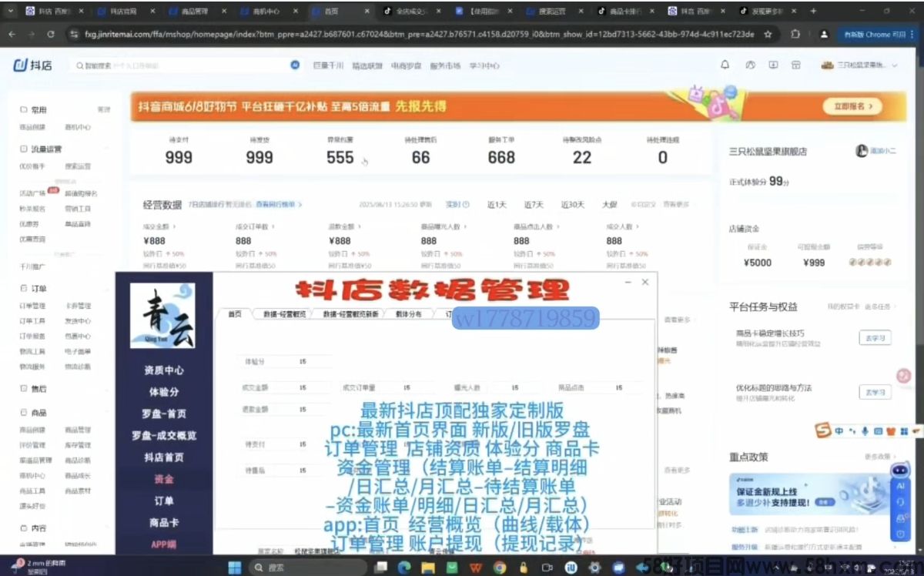Screen dimensions: 924x576
Task: Bookmark this page with the star icon
Action: pos(768,35)
